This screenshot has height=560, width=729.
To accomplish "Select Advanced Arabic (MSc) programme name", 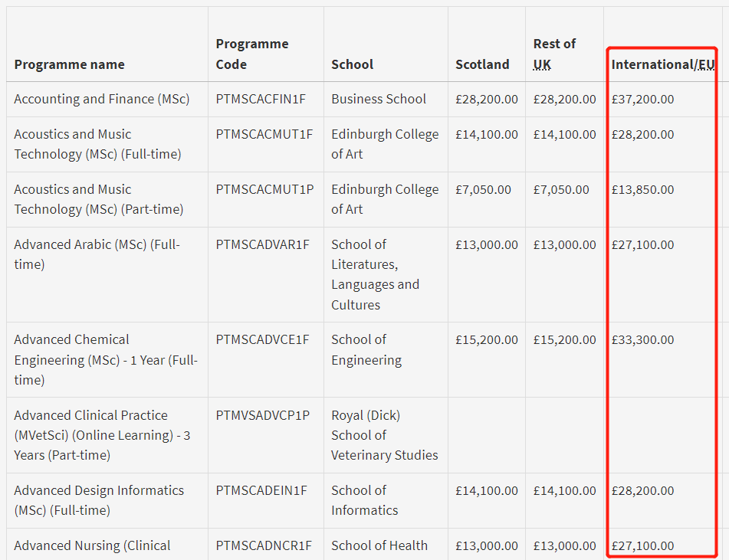I will 97,254.
